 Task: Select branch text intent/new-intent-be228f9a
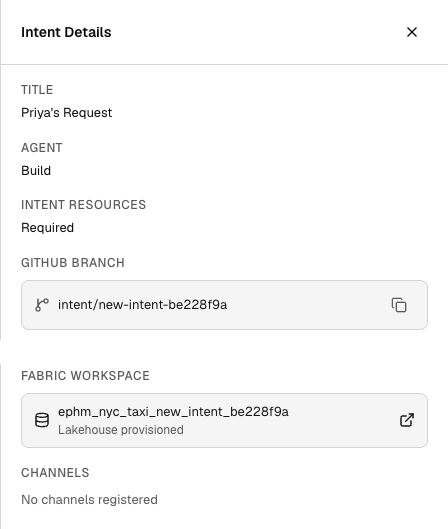click(x=142, y=305)
